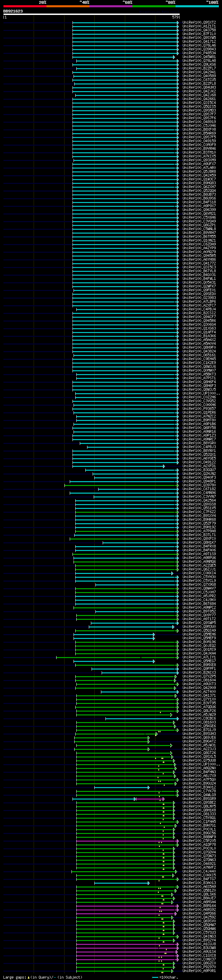This screenshot has width=222, height=980.
Task: Click the UniRef100_C6T182 label
Action: tap(199, 489)
